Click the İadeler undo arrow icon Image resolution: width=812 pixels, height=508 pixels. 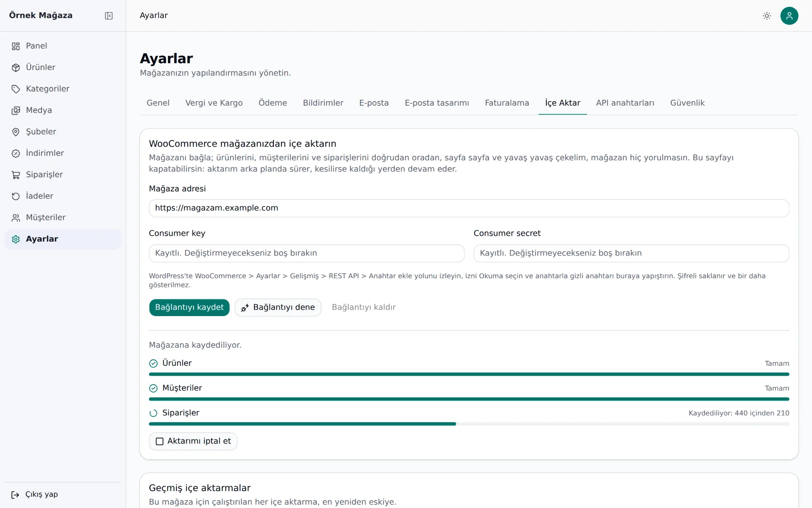coord(16,196)
